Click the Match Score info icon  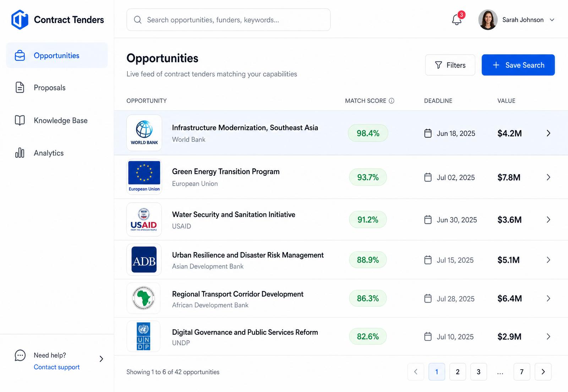[392, 101]
